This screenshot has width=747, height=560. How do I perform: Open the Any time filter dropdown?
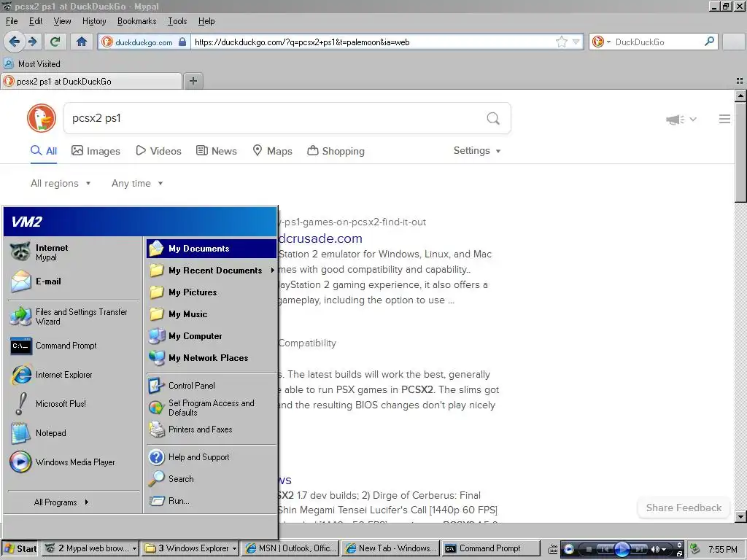pyautogui.click(x=137, y=183)
